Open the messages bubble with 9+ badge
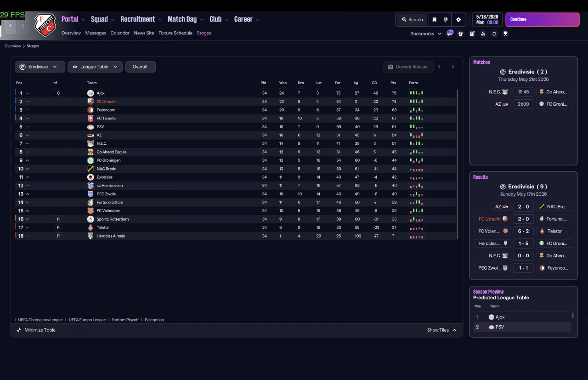Image resolution: width=588 pixels, height=380 pixels. [450, 33]
